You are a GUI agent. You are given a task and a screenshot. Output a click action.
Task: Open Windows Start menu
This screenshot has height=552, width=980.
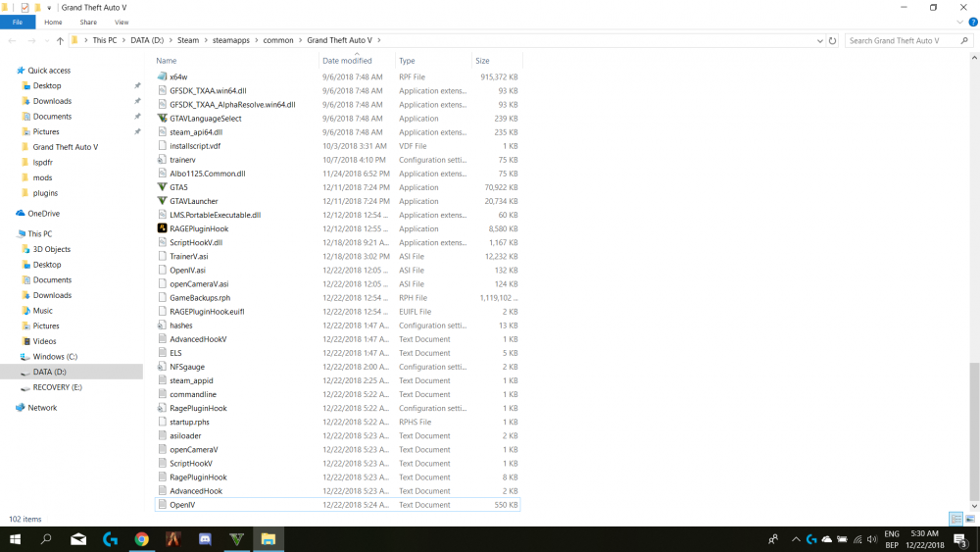[x=15, y=539]
